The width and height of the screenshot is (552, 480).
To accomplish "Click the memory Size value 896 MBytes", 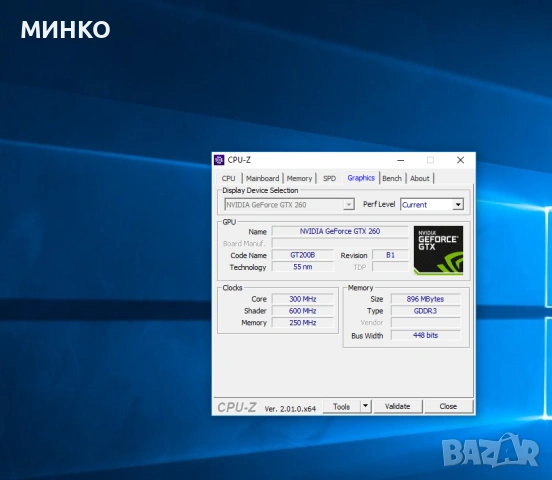I will pos(425,299).
